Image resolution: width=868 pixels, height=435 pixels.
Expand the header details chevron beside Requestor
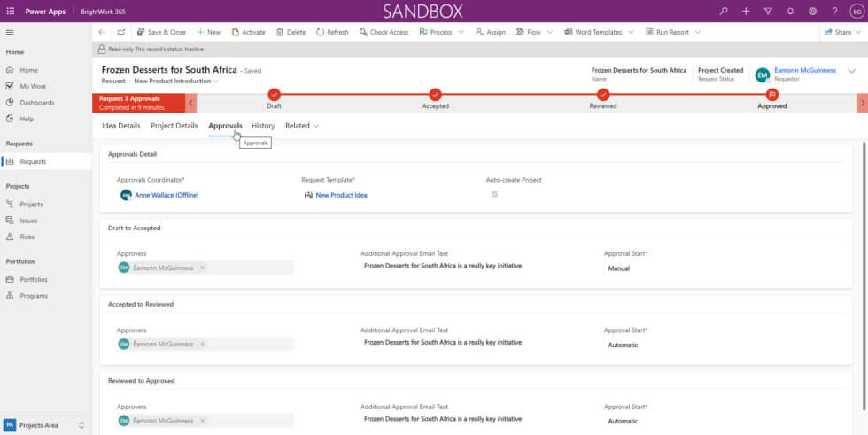pos(852,72)
